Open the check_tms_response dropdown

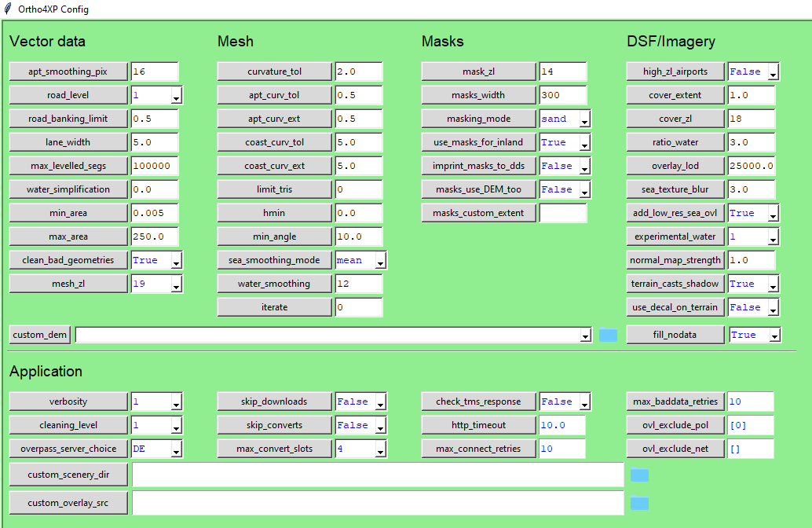(584, 402)
